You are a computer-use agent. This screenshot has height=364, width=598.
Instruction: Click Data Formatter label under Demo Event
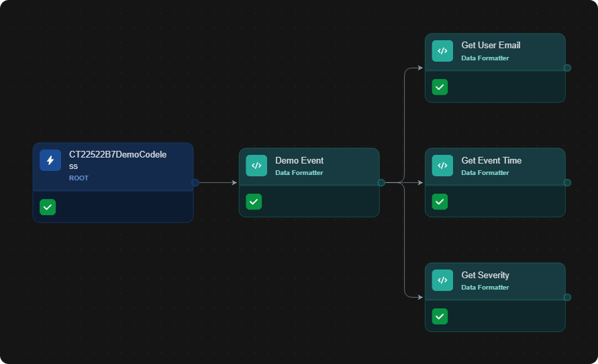[x=299, y=173]
